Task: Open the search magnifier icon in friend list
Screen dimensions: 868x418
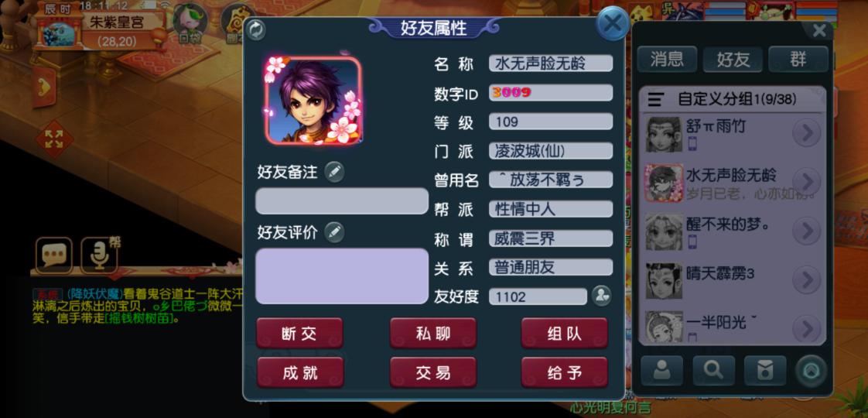Action: (713, 370)
